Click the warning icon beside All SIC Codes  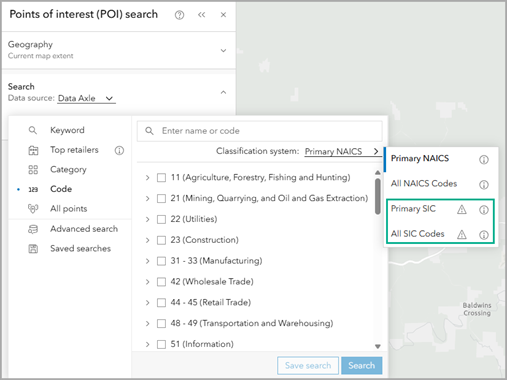coord(462,235)
